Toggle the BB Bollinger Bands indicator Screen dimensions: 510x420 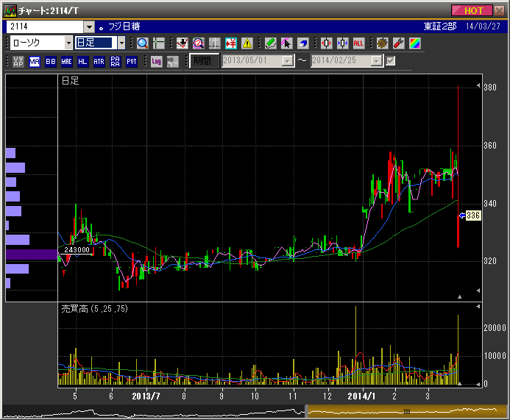click(51, 61)
